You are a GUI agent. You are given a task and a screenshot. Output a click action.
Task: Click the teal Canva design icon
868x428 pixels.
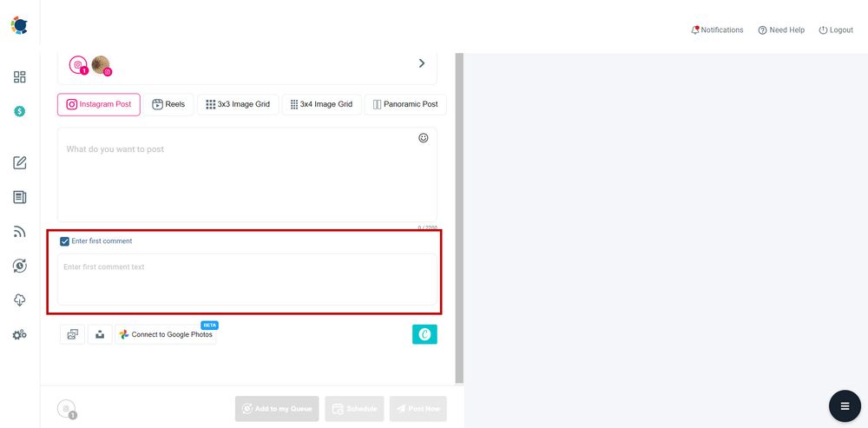(x=424, y=334)
